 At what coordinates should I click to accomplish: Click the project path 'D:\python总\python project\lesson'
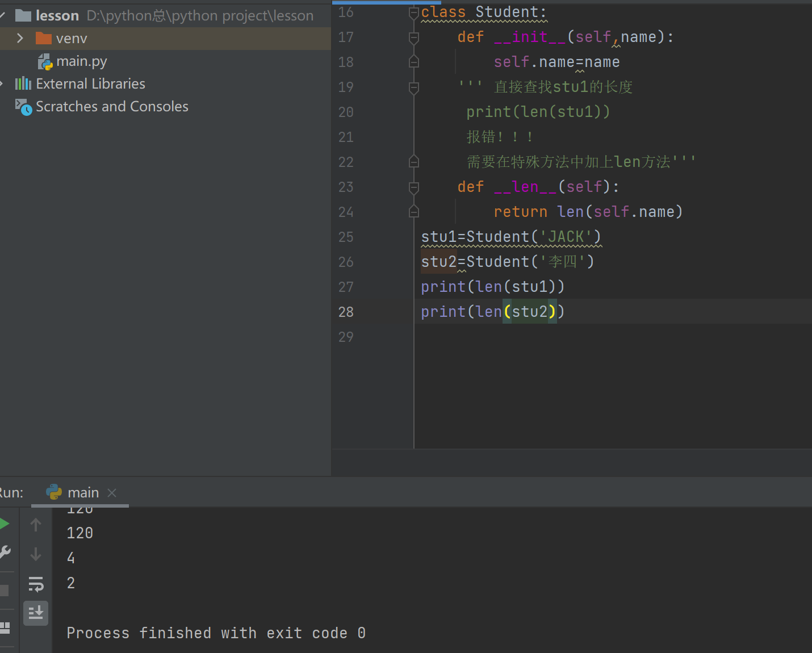(x=200, y=15)
